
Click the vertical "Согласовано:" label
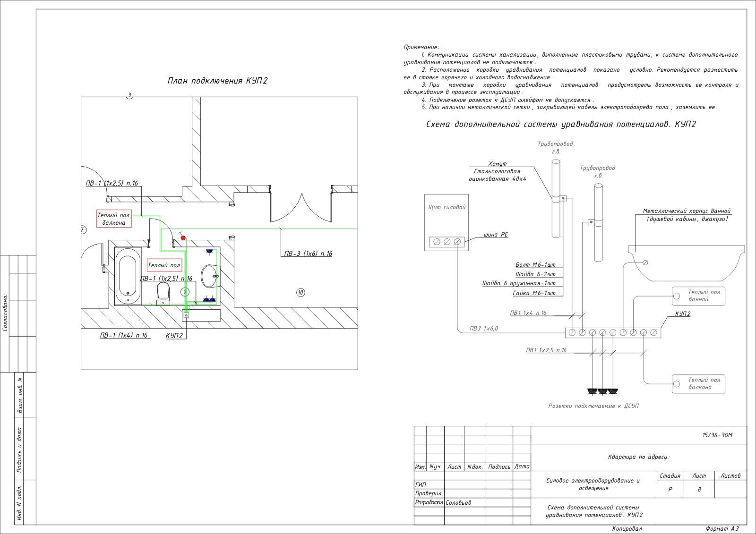[x=5, y=313]
